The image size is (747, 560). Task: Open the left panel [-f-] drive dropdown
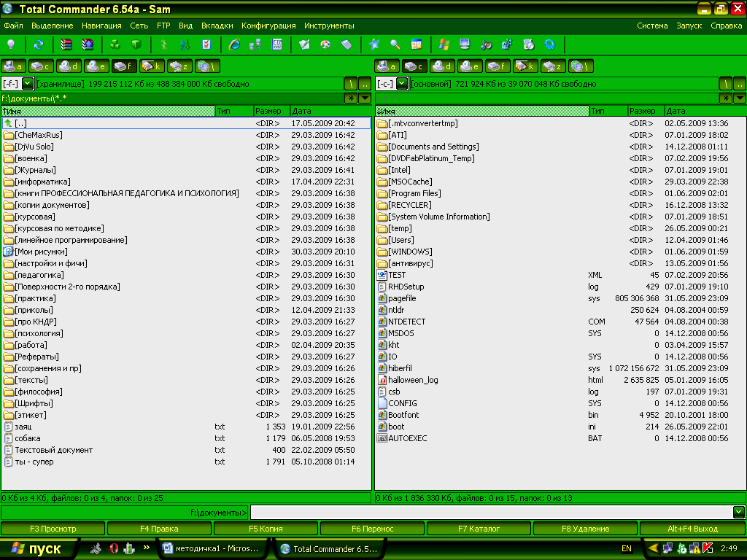(28, 84)
